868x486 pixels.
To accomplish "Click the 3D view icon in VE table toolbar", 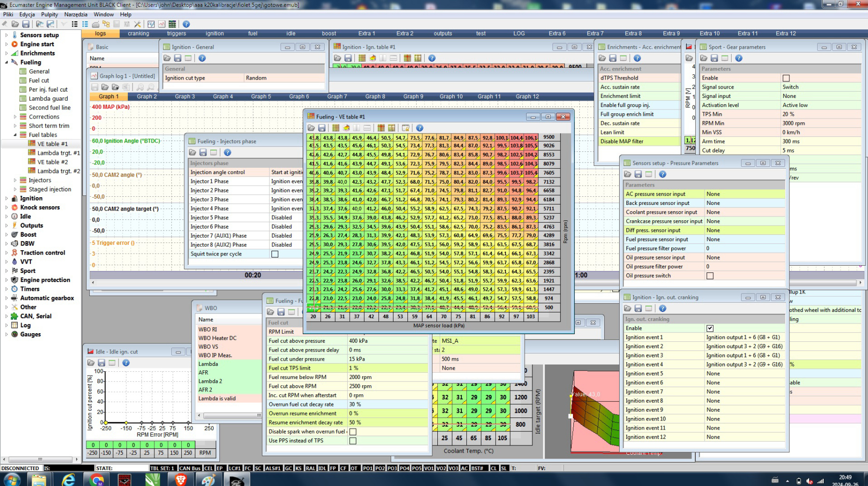I will coord(346,128).
